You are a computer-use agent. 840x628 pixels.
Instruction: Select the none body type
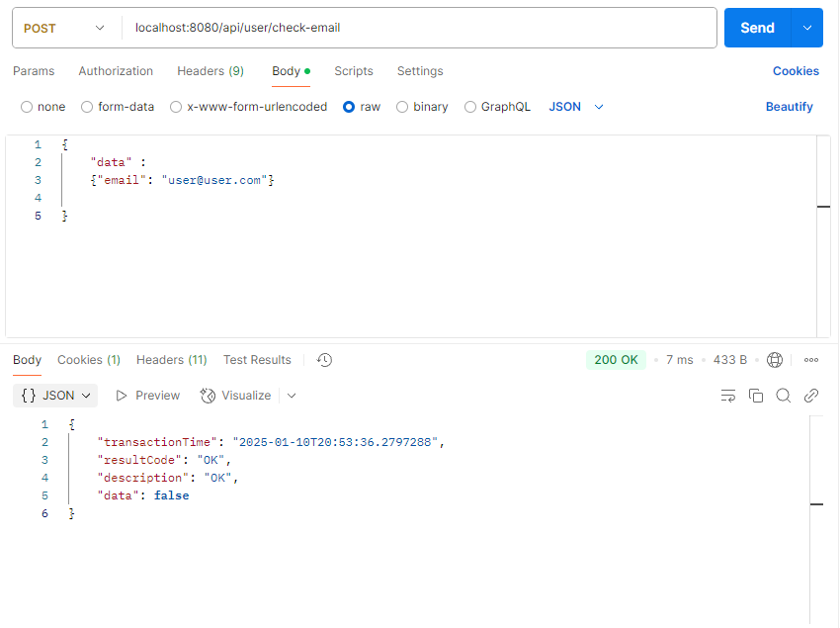click(27, 107)
